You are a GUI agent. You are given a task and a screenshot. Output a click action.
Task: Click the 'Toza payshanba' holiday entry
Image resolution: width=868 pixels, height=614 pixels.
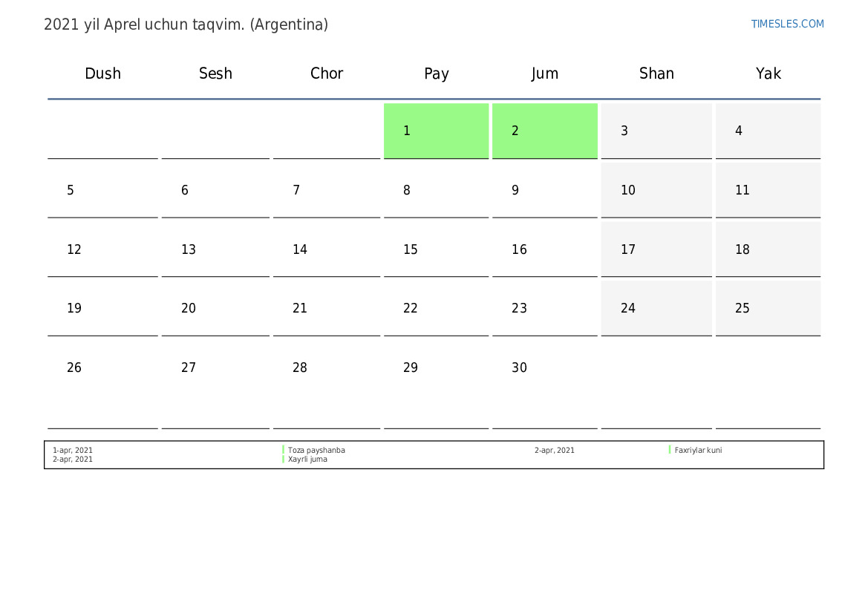[x=316, y=450]
